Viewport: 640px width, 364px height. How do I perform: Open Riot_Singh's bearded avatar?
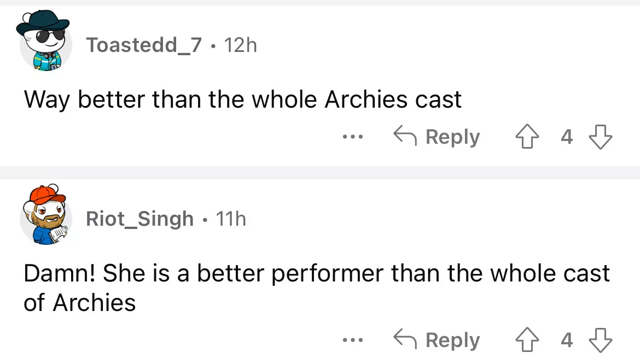[x=44, y=215]
